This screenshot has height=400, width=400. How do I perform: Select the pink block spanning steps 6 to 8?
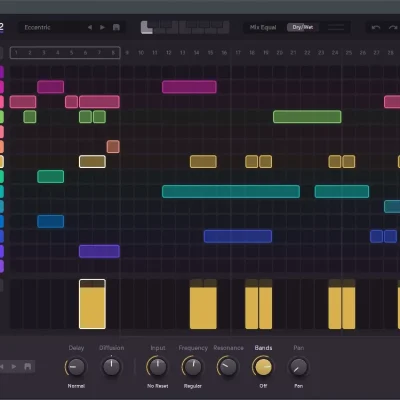pyautogui.click(x=99, y=102)
